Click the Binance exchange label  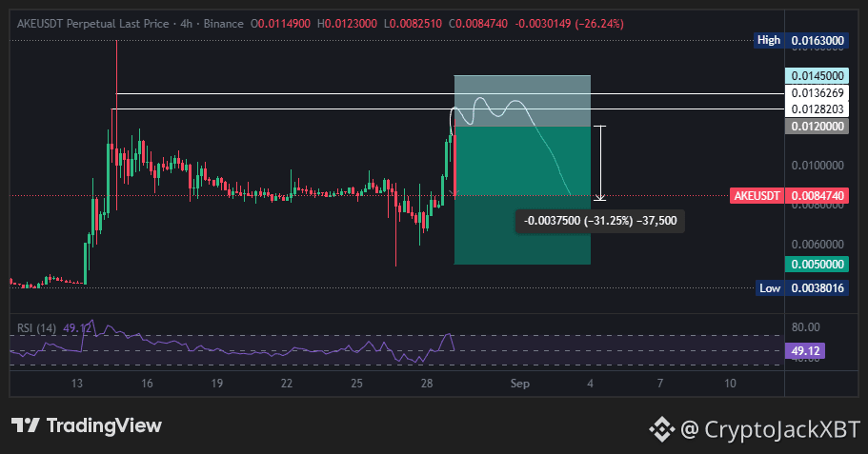coord(223,24)
